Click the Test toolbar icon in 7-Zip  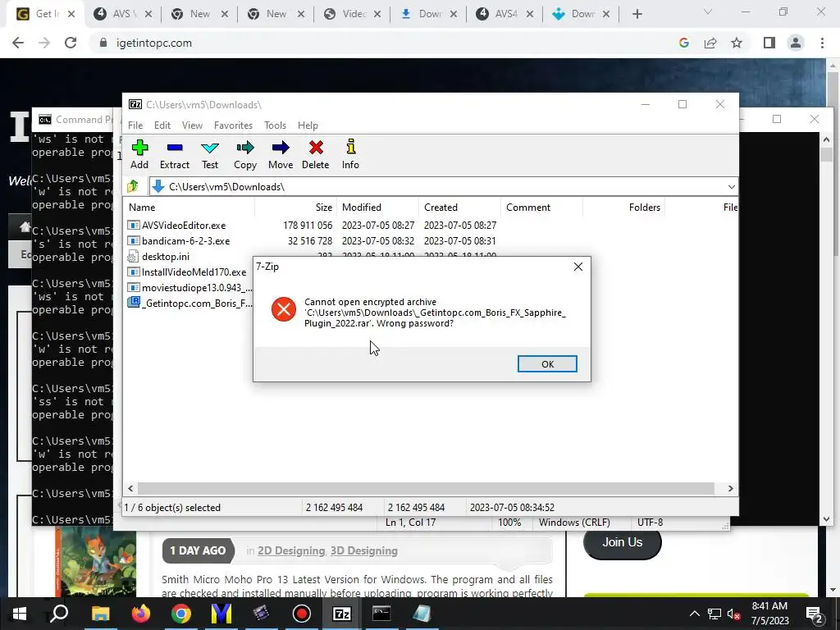pyautogui.click(x=210, y=154)
